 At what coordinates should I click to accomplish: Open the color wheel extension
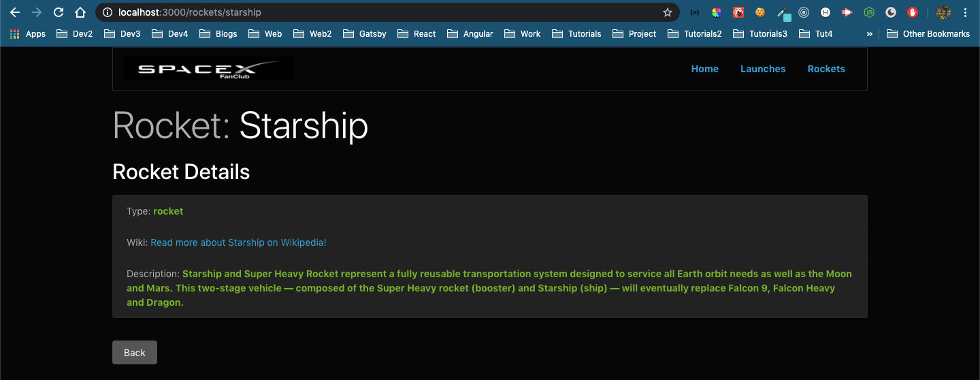pyautogui.click(x=716, y=12)
